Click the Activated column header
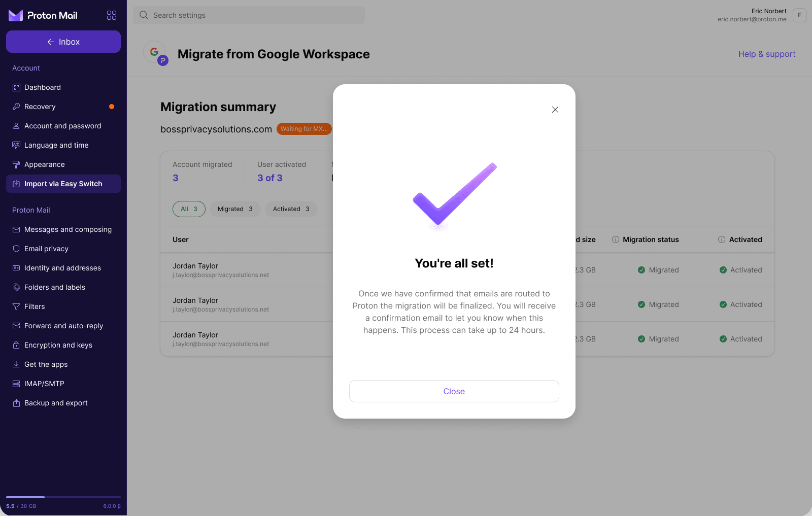This screenshot has width=812, height=516. pos(746,239)
